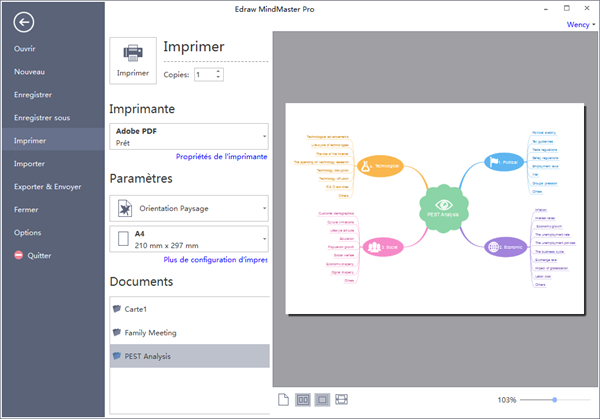
Task: Click the Family Meeting document icon
Action: (117, 332)
